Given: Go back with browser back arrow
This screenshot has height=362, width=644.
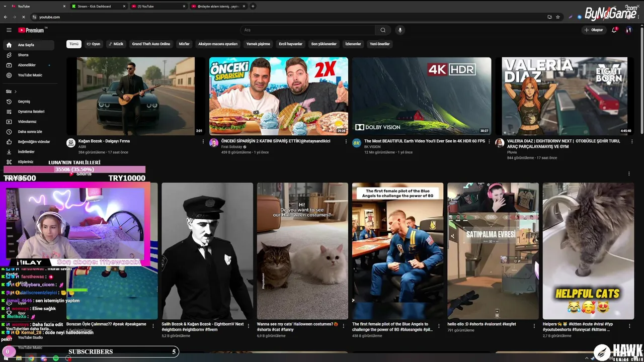Looking at the screenshot, I should (6, 17).
